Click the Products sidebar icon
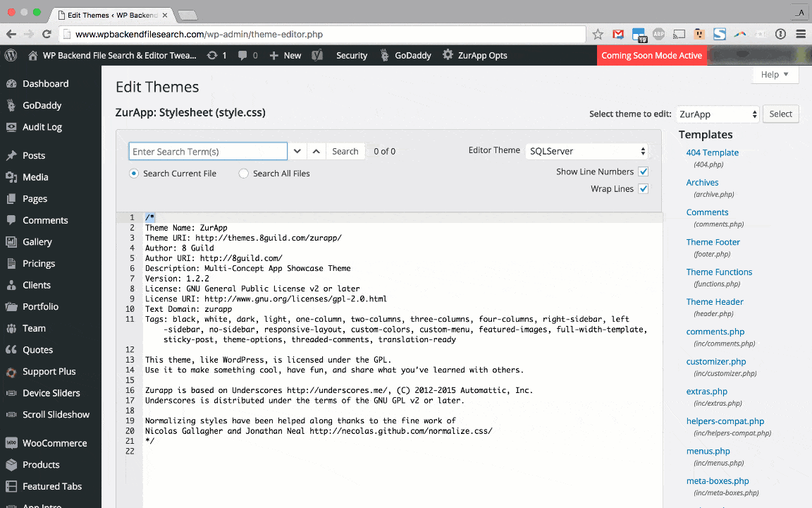 11,464
